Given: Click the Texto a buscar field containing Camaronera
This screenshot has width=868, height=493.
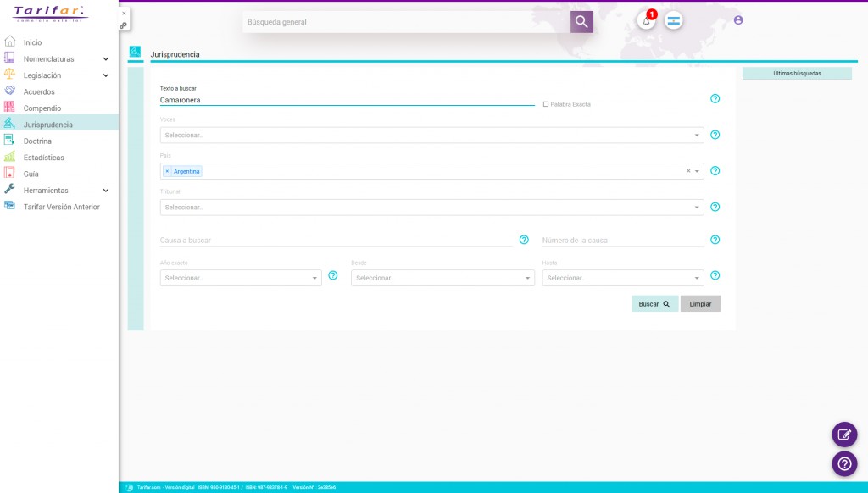Looking at the screenshot, I should [347, 100].
